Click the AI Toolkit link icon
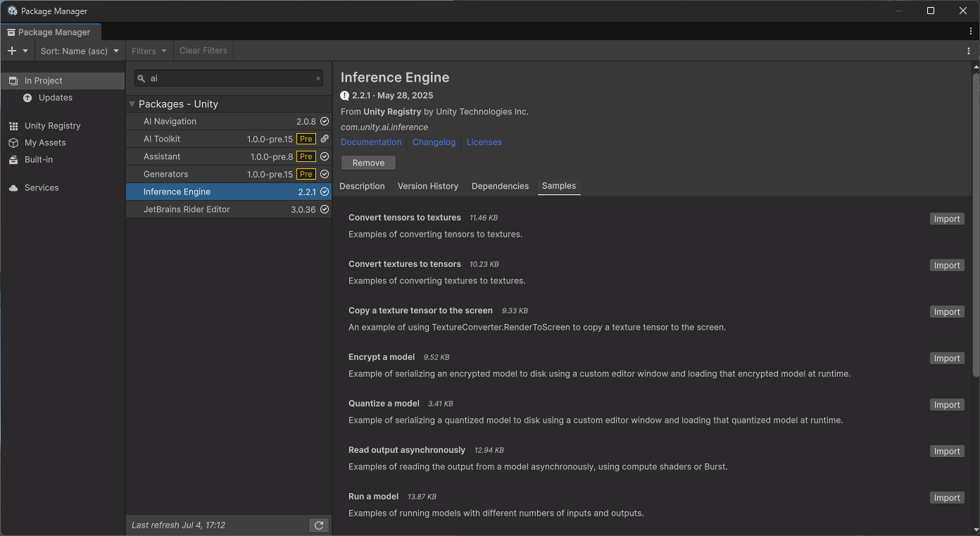This screenshot has width=980, height=536. click(x=325, y=139)
